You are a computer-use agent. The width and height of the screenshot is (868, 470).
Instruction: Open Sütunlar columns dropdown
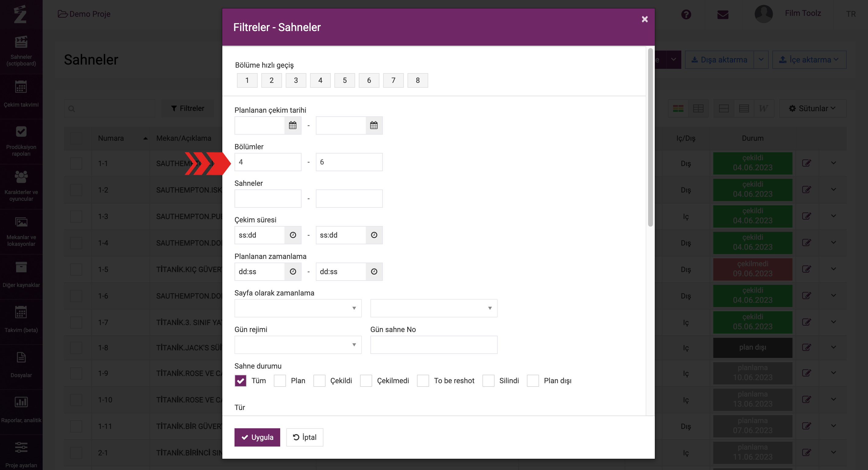812,108
